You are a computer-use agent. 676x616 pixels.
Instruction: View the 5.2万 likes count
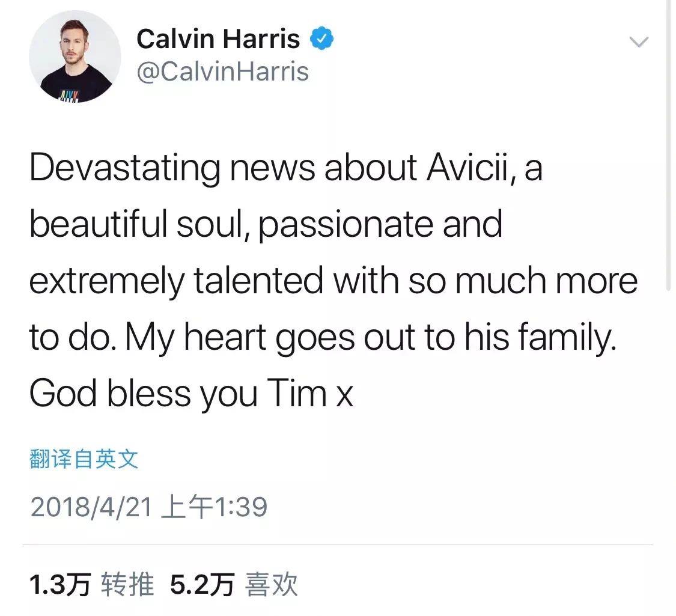pos(202,585)
